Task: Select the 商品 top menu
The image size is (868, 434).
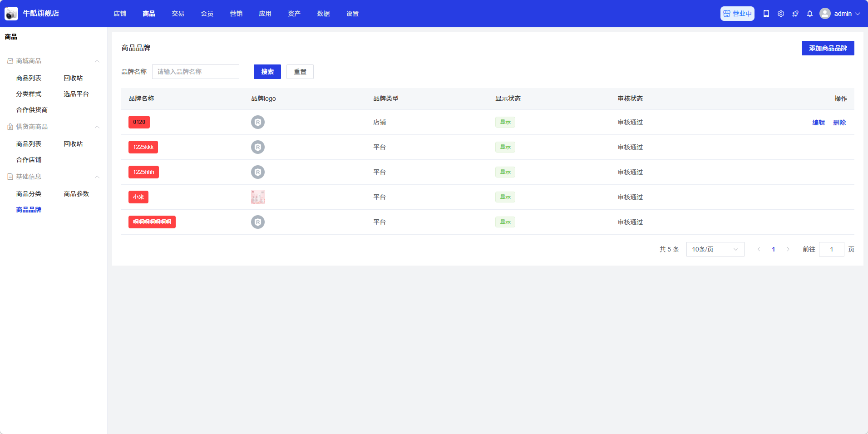Action: tap(149, 14)
